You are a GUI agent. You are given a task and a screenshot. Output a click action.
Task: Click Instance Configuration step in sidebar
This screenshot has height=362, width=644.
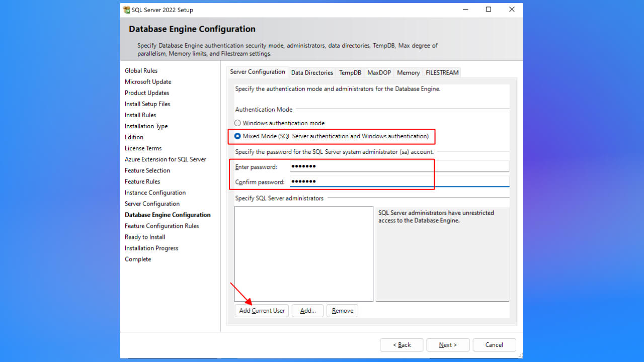click(x=155, y=193)
